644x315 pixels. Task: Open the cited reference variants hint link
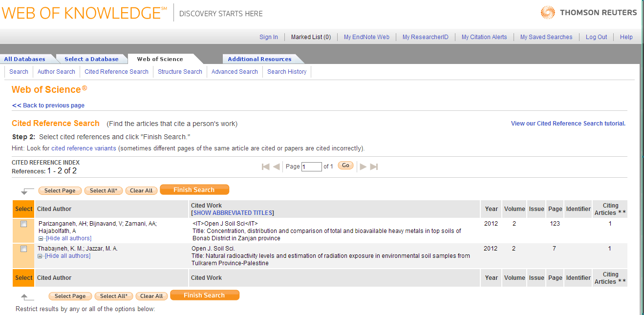click(84, 148)
